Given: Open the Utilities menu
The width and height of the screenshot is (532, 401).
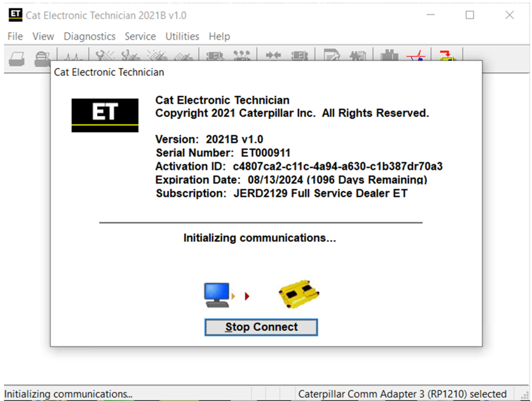Looking at the screenshot, I should click(182, 36).
